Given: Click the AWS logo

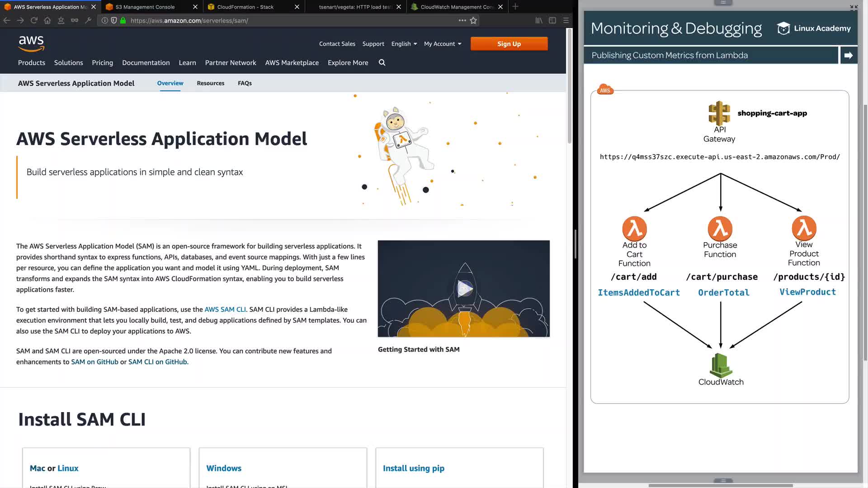Looking at the screenshot, I should 31,44.
